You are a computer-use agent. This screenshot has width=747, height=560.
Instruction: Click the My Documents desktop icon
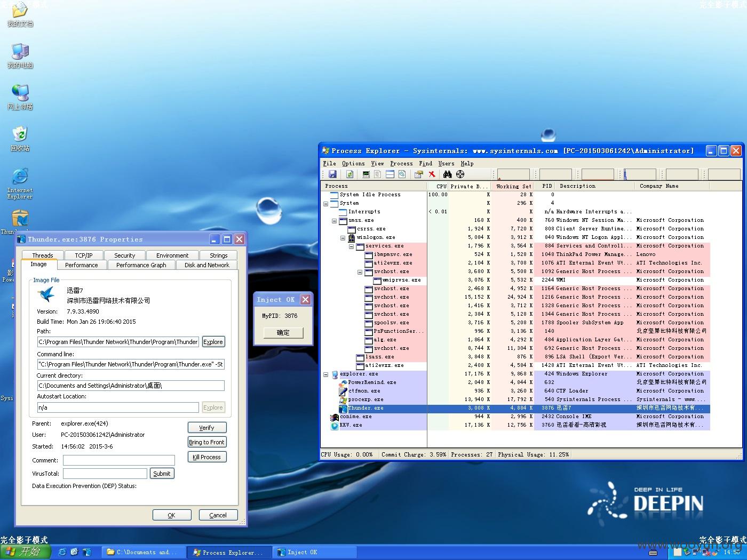(x=20, y=15)
